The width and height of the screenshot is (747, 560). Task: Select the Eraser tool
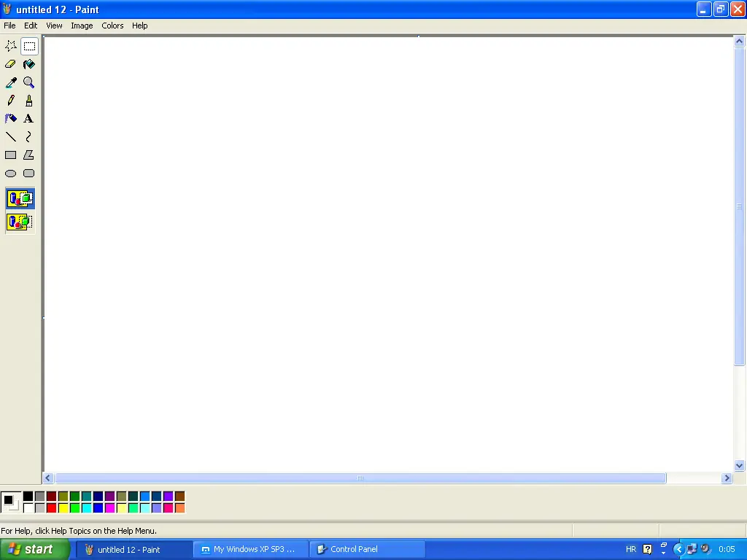(x=10, y=63)
